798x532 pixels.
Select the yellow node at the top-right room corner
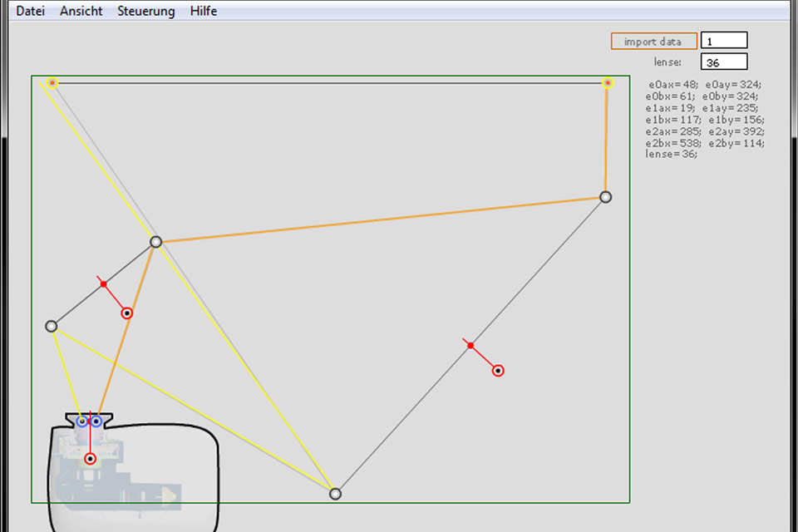click(607, 82)
